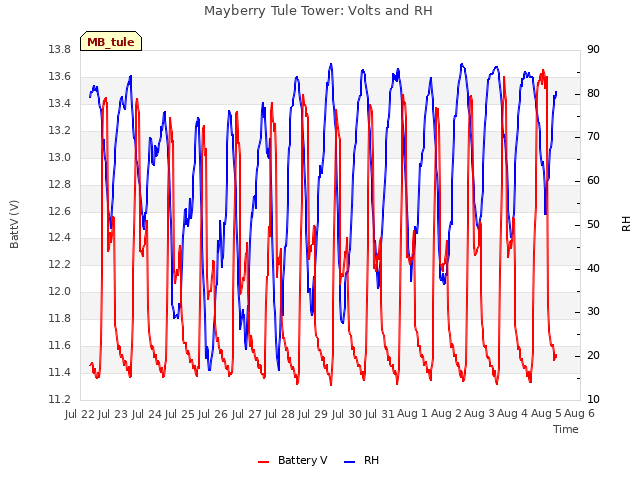Image resolution: width=640 pixels, height=480 pixels.
Task: Click the 13.6 voltage axis value
Action: coord(60,77)
